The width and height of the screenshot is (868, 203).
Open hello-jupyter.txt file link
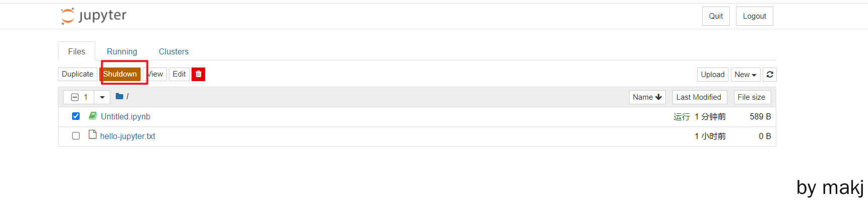tap(128, 136)
